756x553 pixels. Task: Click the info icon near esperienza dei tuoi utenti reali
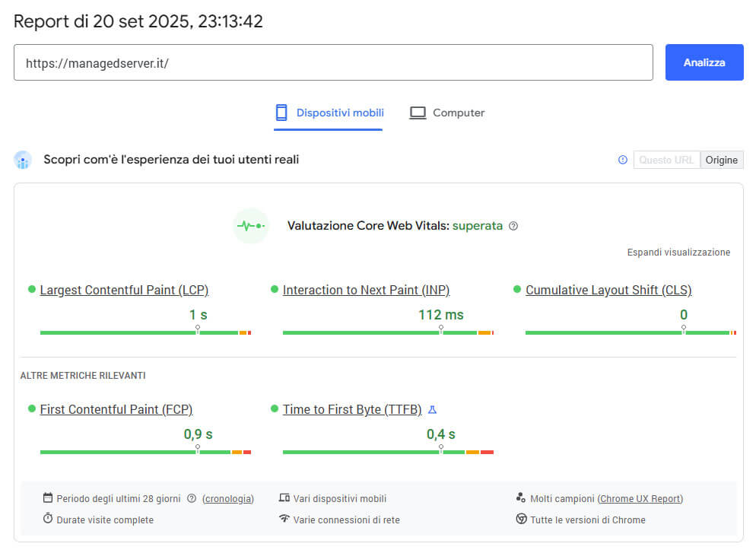pos(622,160)
